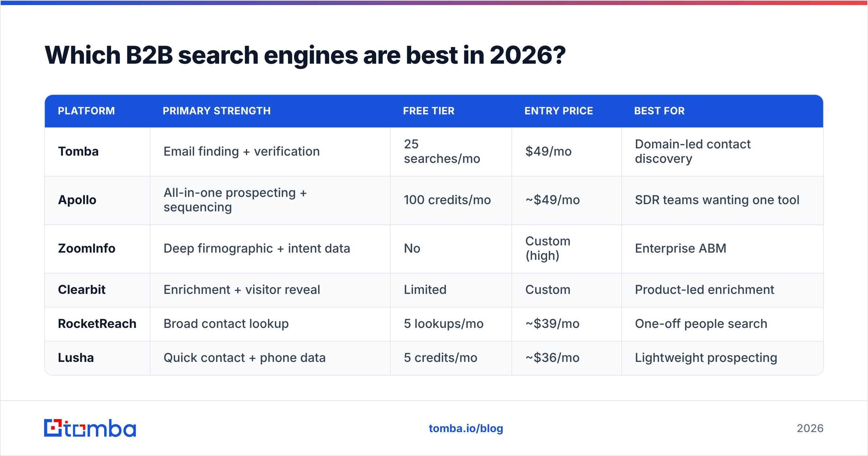The height and width of the screenshot is (456, 868).
Task: Click the 'Product-led enrichment' cell
Action: click(x=723, y=290)
